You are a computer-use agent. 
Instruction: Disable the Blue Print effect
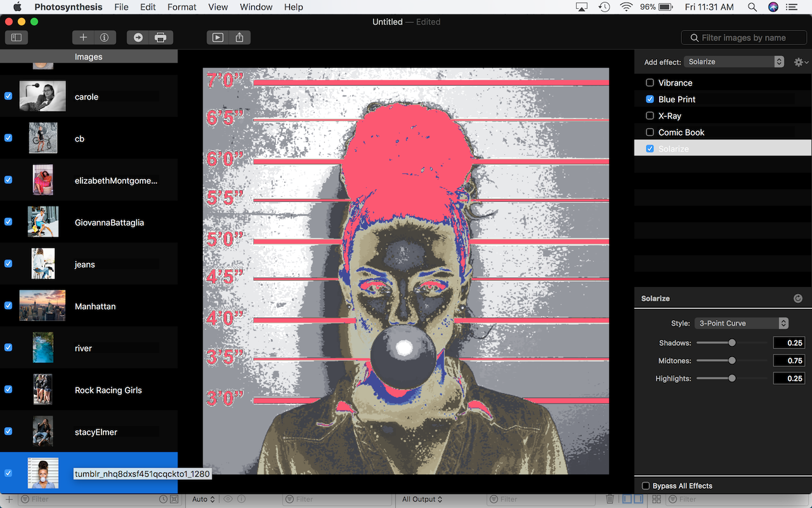(650, 99)
